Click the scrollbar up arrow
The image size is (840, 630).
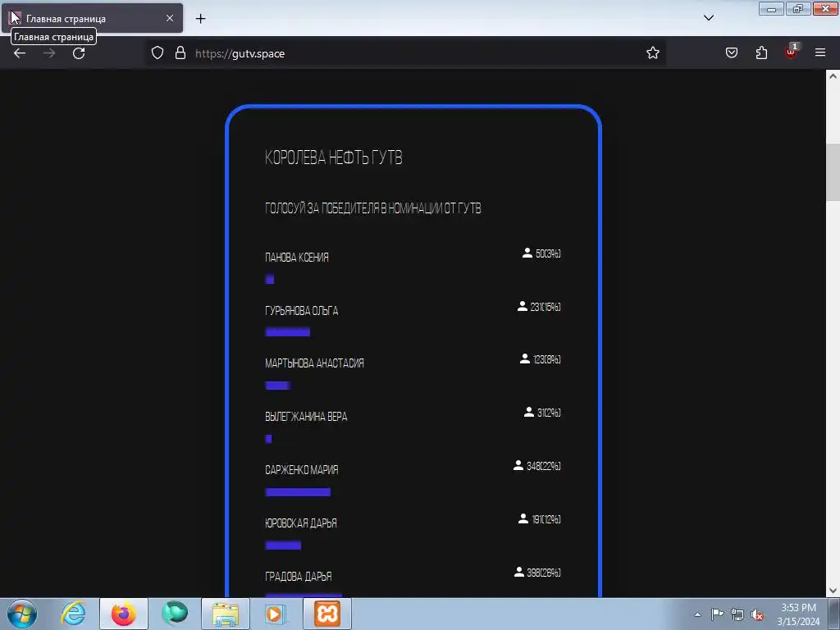point(833,76)
